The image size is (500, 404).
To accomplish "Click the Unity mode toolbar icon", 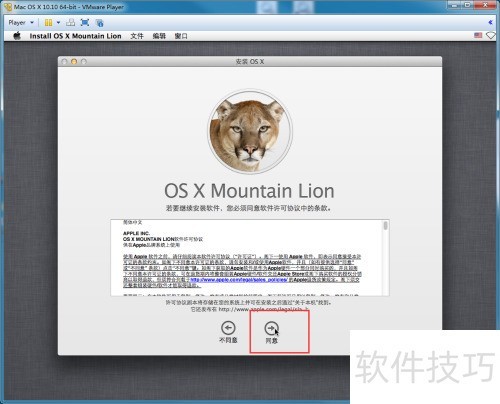I will (99, 23).
